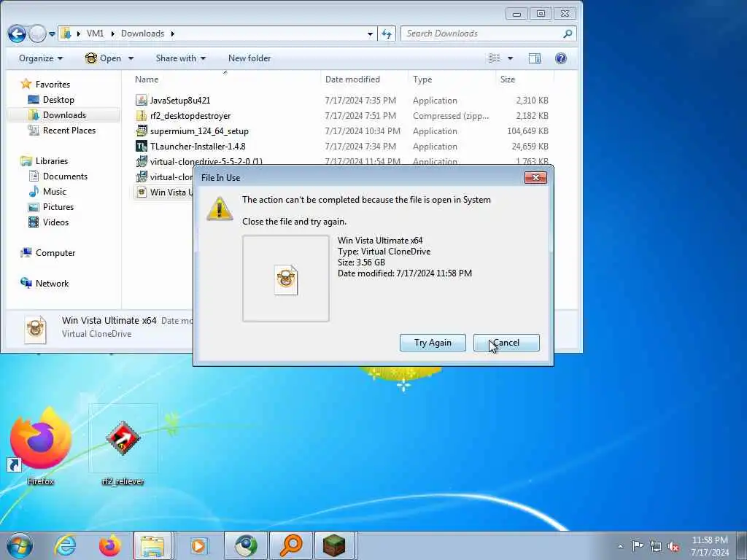Open Recent Places in navigation pane
Viewport: 747px width, 560px height.
coord(69,130)
